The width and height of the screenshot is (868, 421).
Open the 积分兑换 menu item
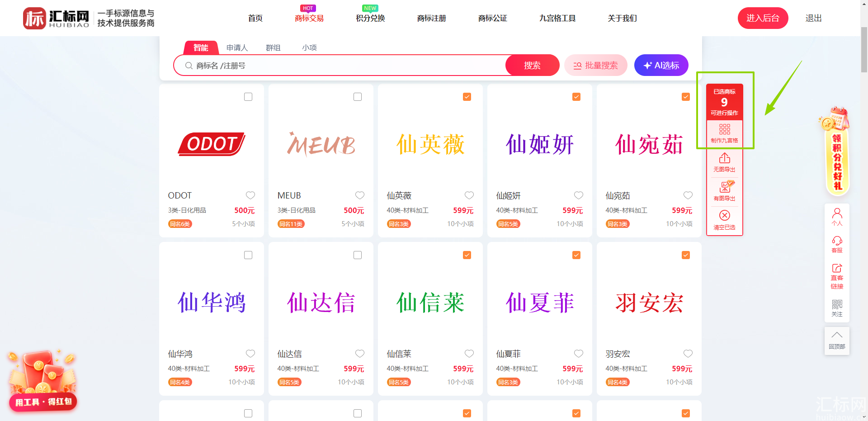(x=370, y=18)
